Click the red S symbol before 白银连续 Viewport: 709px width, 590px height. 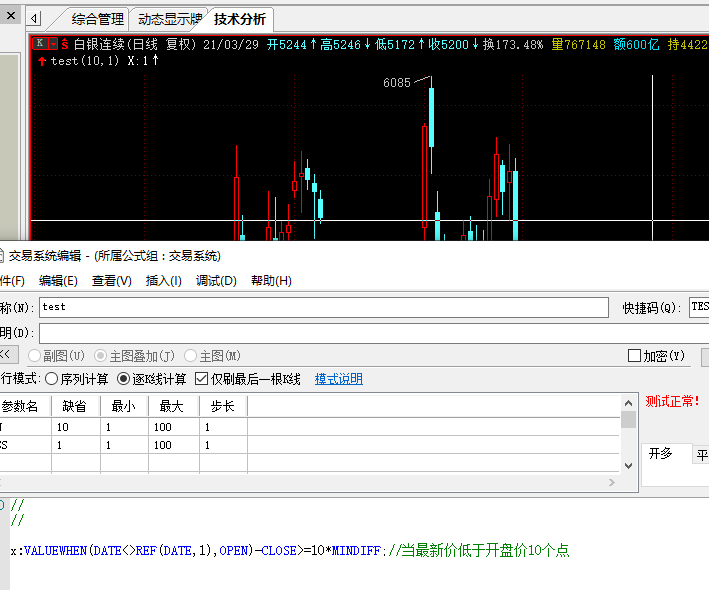click(x=65, y=44)
